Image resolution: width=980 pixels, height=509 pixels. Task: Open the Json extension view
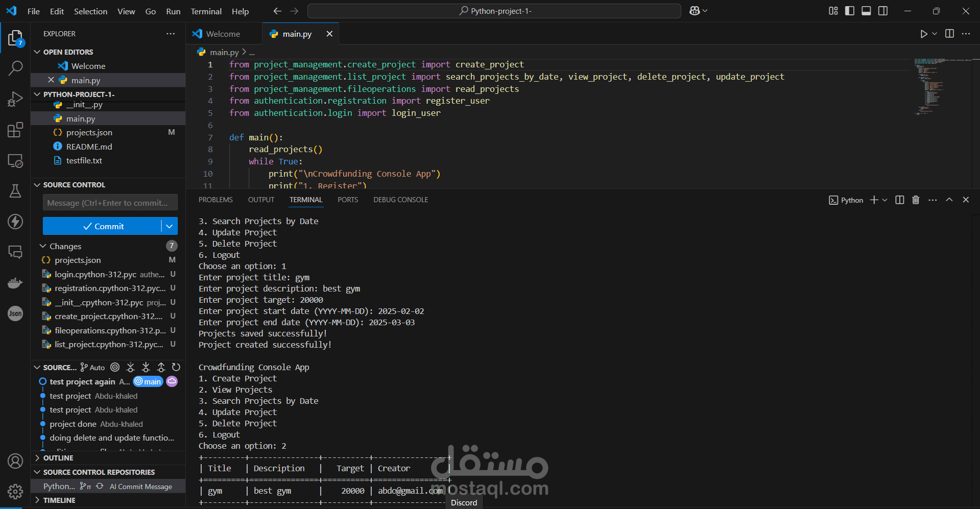pyautogui.click(x=15, y=313)
